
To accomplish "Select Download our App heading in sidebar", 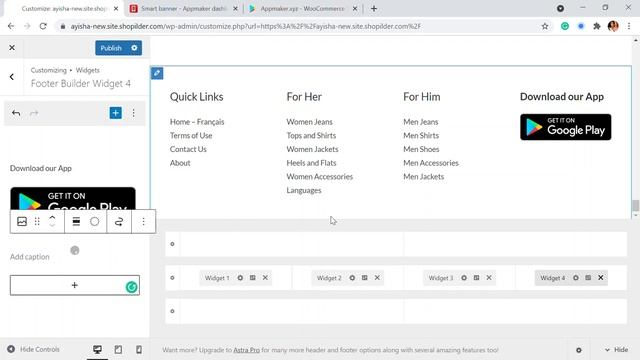I will 41,168.
